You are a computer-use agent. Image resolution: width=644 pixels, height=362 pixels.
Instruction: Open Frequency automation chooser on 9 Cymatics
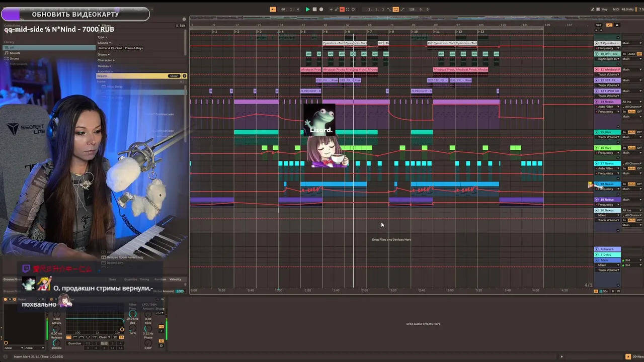(x=607, y=48)
